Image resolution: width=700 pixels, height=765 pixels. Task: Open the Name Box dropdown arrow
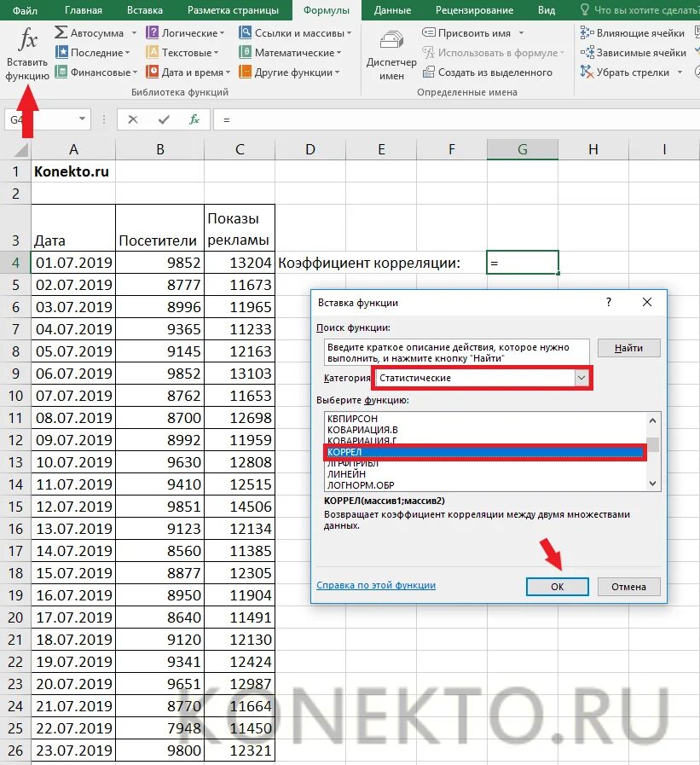click(82, 119)
